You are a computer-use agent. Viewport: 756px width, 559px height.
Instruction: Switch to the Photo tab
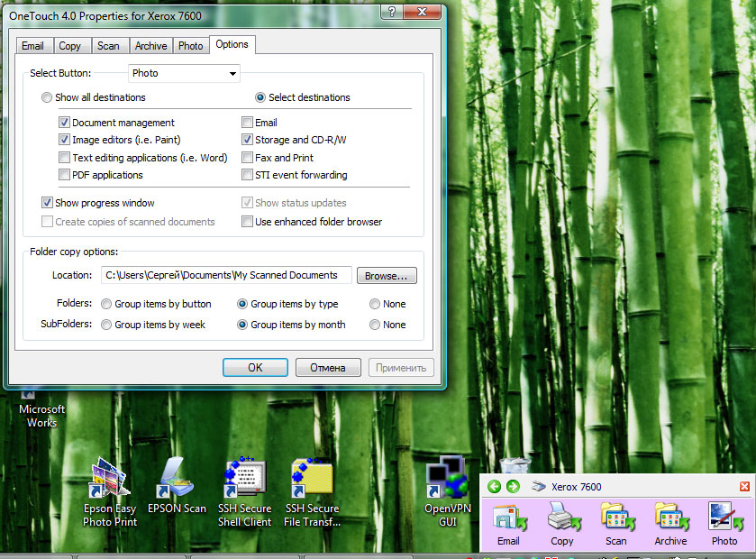click(191, 46)
